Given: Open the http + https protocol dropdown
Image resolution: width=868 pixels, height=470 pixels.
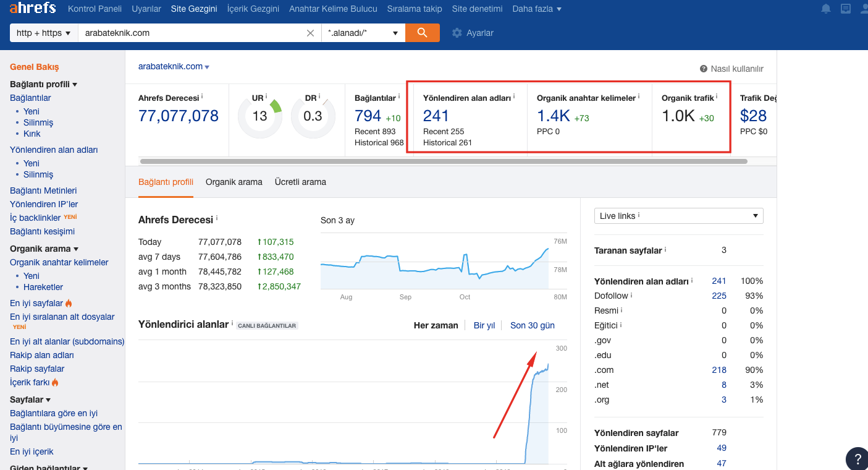Looking at the screenshot, I should click(x=43, y=33).
